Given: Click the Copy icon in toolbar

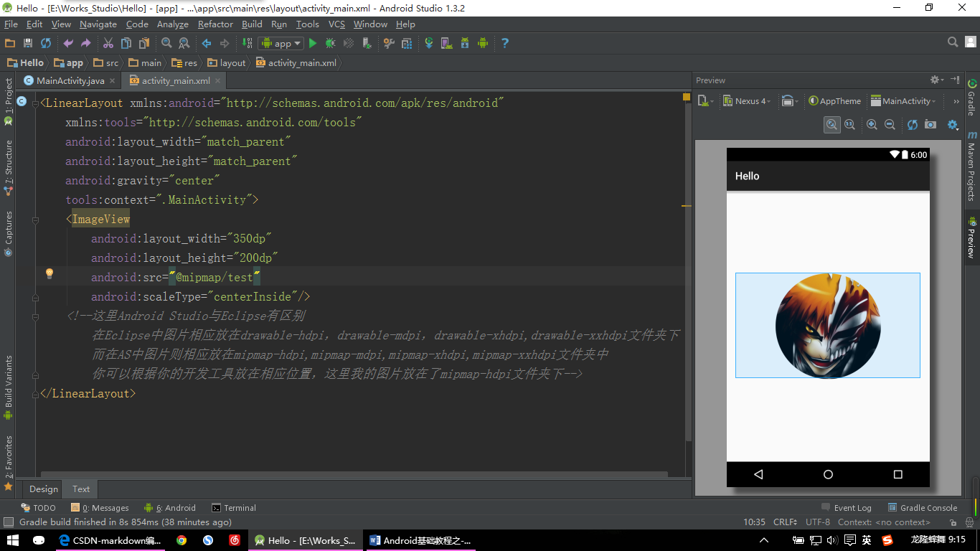Looking at the screenshot, I should (x=126, y=43).
